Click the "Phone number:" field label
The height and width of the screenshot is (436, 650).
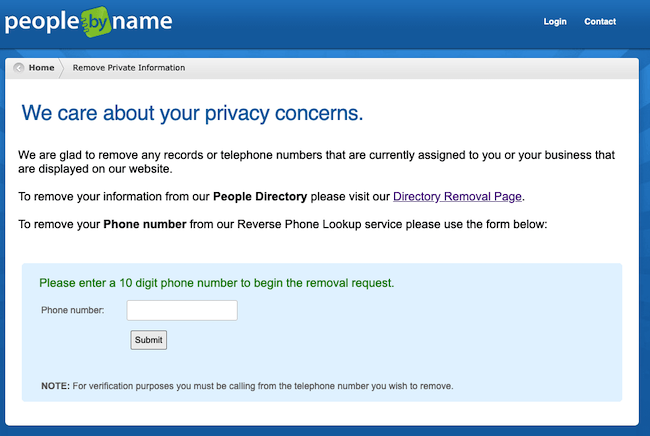(x=73, y=310)
